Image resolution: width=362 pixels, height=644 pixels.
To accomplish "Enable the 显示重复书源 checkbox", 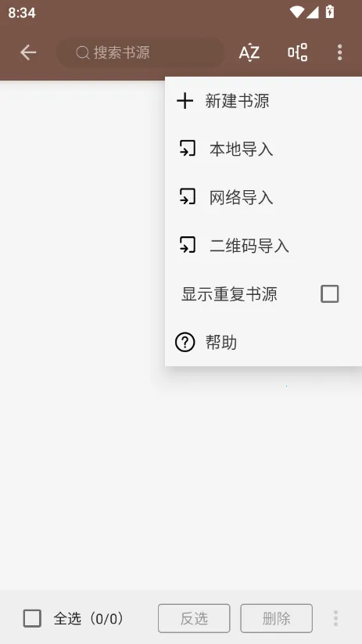I will coord(330,294).
